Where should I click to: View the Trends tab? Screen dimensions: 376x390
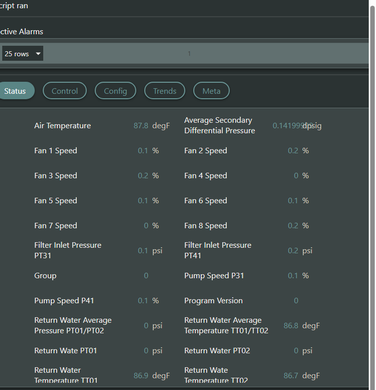pos(165,91)
